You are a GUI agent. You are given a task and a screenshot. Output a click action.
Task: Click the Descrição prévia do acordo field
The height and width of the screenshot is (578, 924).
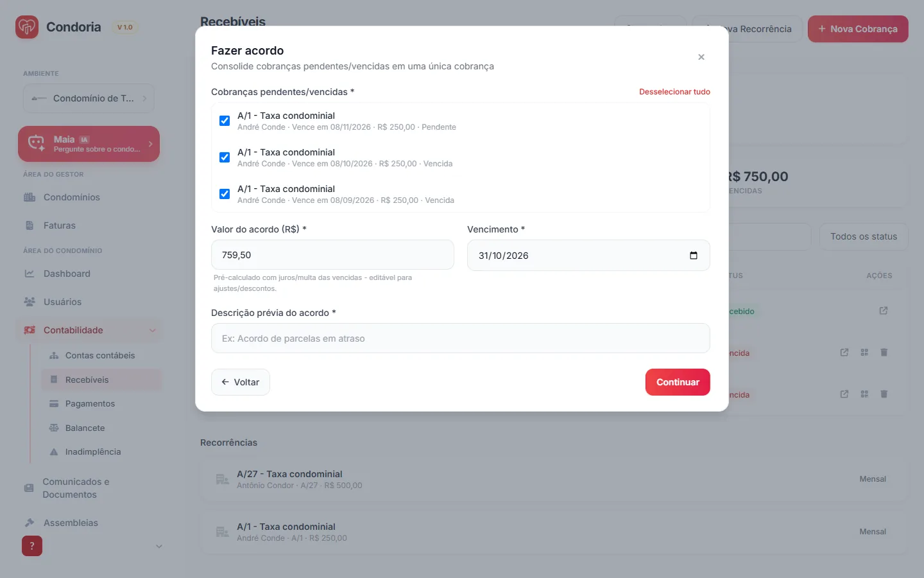click(x=461, y=338)
